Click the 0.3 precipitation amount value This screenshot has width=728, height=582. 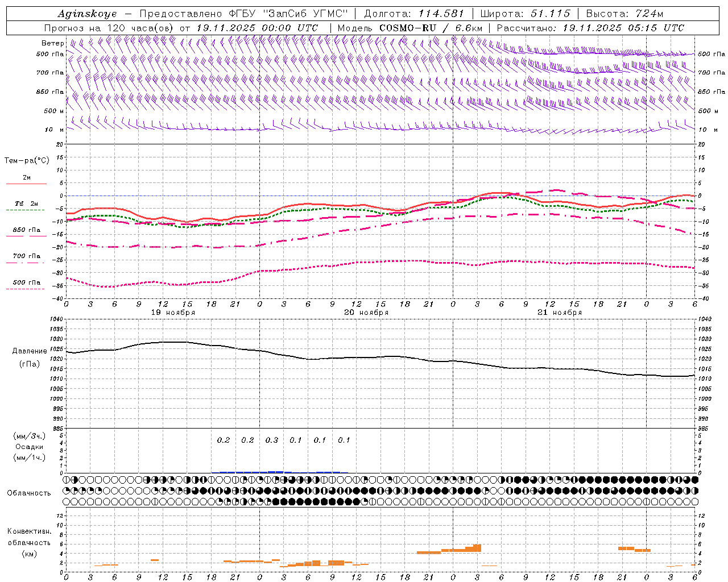coord(272,440)
